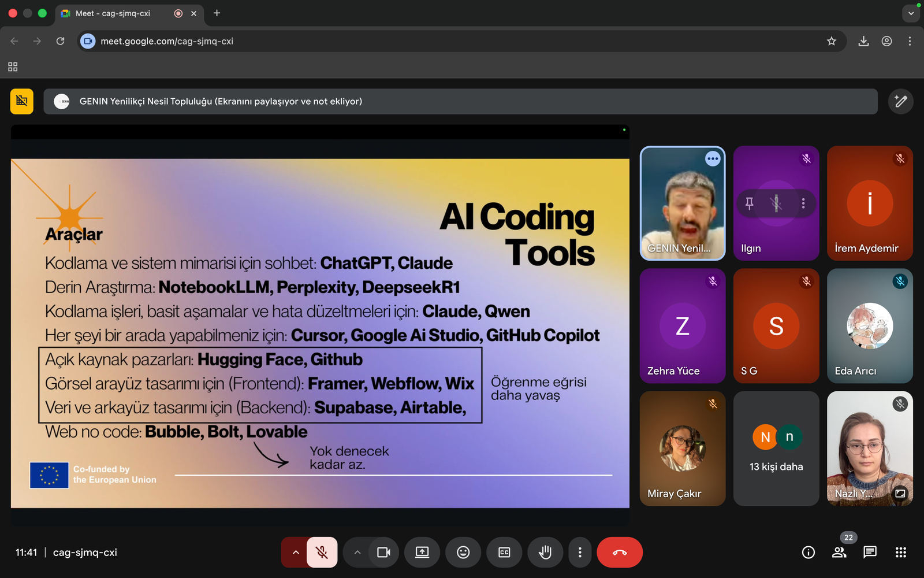The width and height of the screenshot is (924, 578).
Task: Click the mute icon in Ilgın's hover controls
Action: (776, 203)
